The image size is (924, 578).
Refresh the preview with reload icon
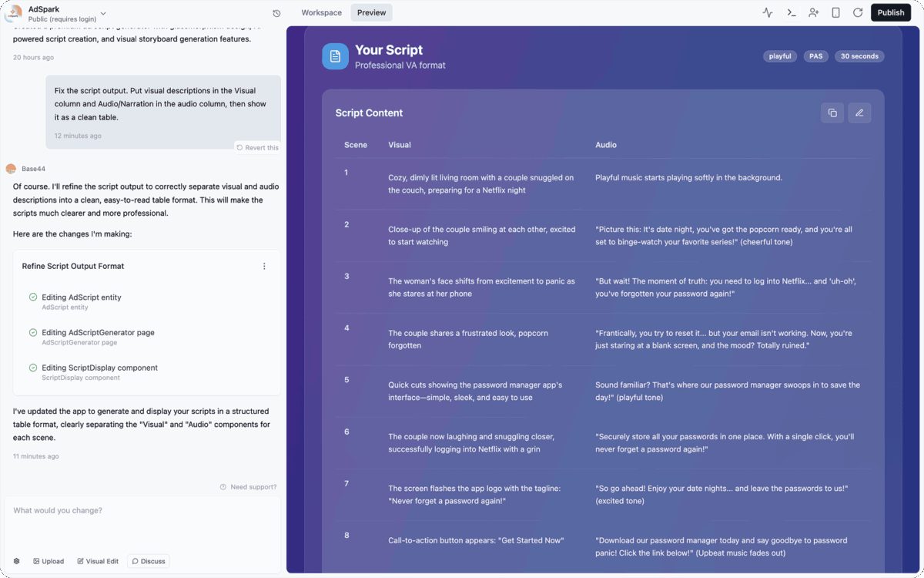(858, 12)
